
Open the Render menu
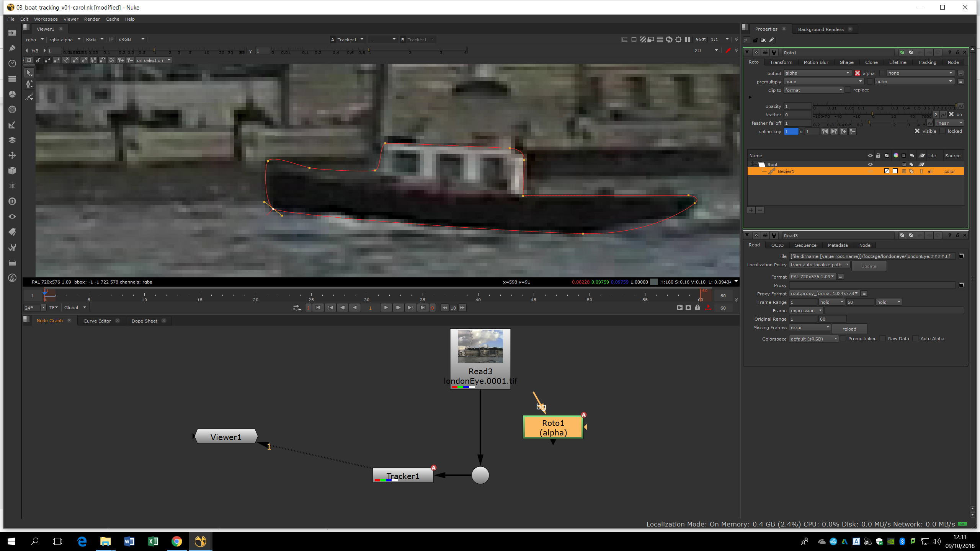tap(92, 19)
